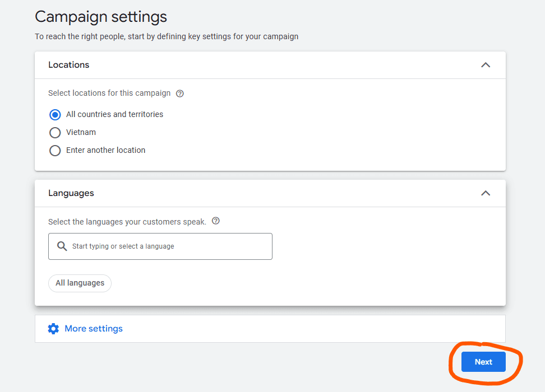
Task: Click the Select locations for this campaign text
Action: (109, 94)
